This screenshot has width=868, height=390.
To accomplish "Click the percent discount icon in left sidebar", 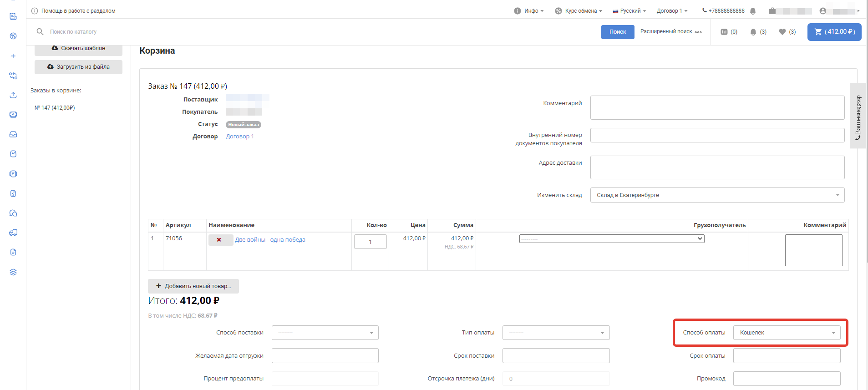I will tap(13, 36).
